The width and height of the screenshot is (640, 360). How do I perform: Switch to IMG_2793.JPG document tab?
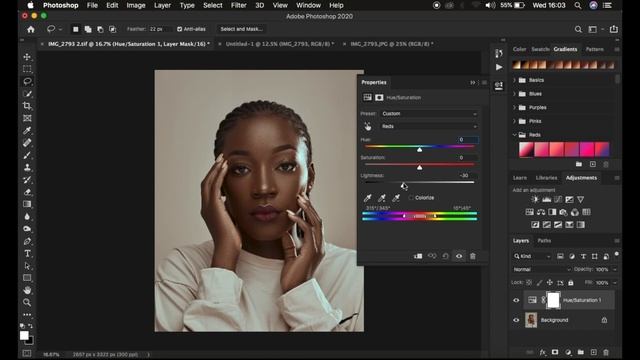391,44
